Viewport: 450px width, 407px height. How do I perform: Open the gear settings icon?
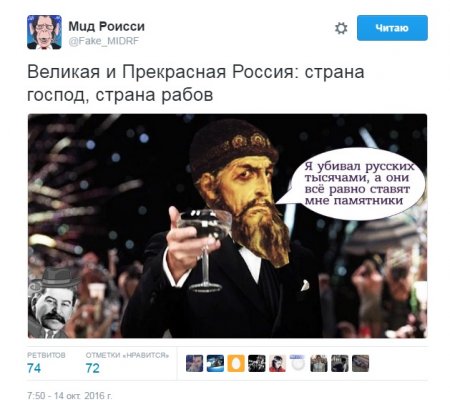tap(341, 28)
